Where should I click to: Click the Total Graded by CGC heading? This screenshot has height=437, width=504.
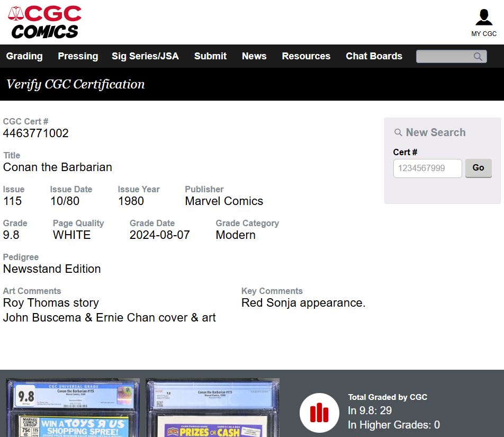(x=388, y=397)
